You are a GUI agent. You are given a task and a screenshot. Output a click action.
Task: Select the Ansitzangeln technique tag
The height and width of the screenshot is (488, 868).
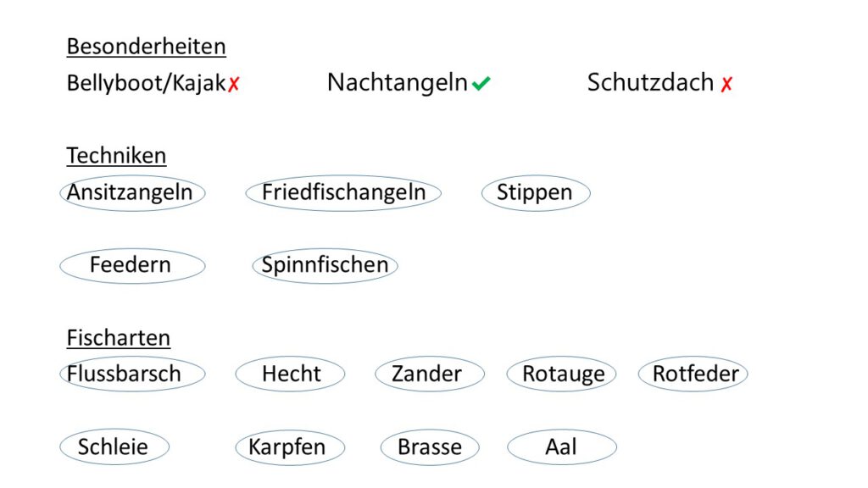tap(131, 192)
